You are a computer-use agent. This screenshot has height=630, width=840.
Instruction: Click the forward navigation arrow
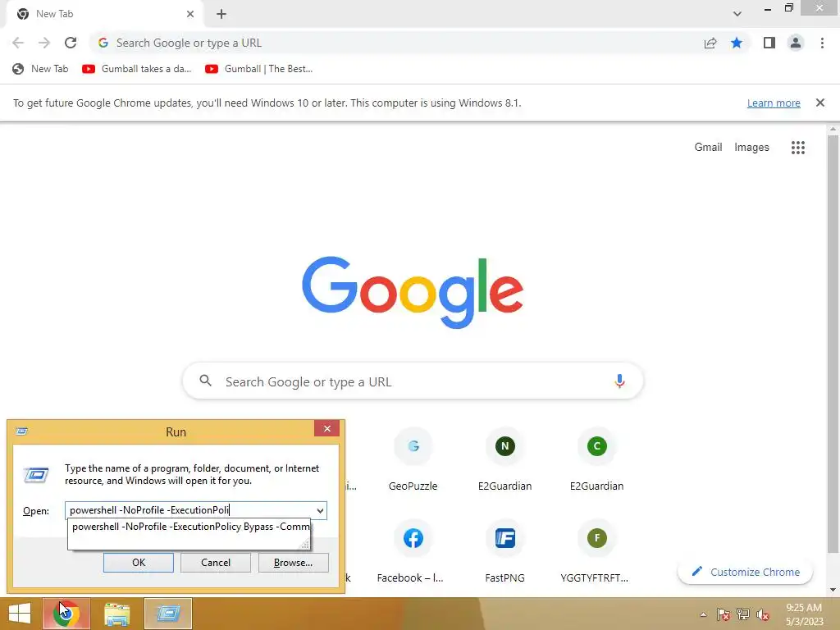pyautogui.click(x=44, y=43)
